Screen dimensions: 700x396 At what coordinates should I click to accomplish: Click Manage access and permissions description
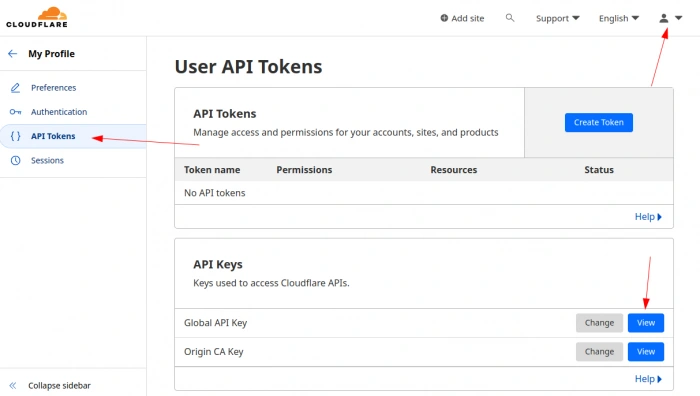click(346, 132)
